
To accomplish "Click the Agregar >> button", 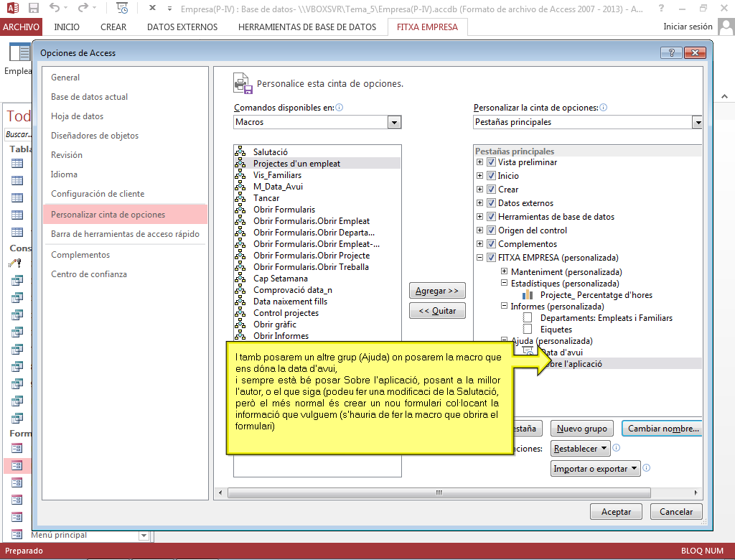I will point(437,291).
